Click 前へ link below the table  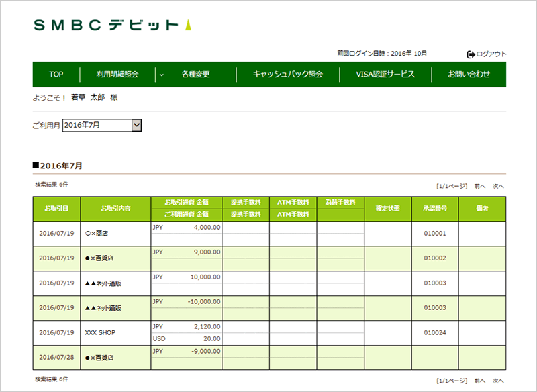pyautogui.click(x=479, y=380)
